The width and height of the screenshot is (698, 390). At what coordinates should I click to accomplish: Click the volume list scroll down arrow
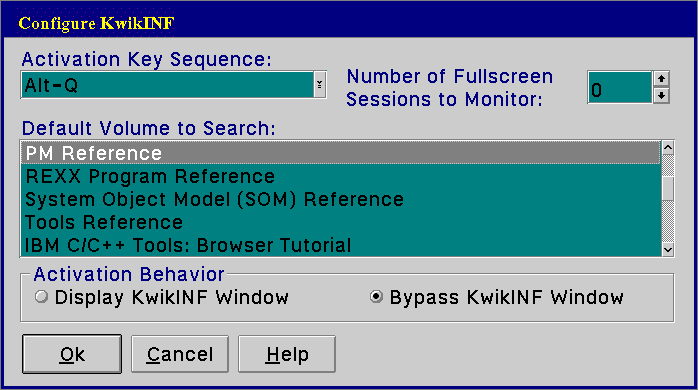[668, 250]
